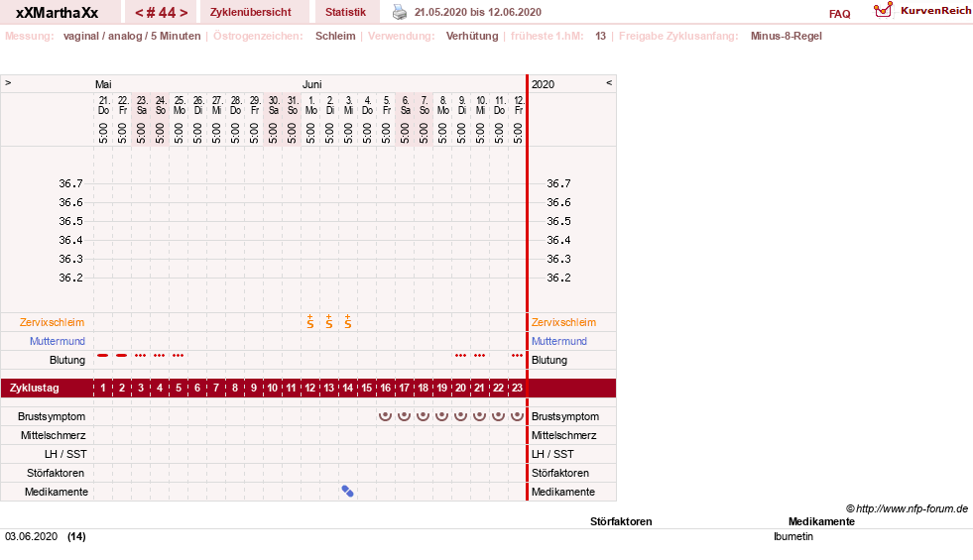Click breast symptom icon on cycle day 20
Viewport: 973px width, 560px height.
click(460, 415)
